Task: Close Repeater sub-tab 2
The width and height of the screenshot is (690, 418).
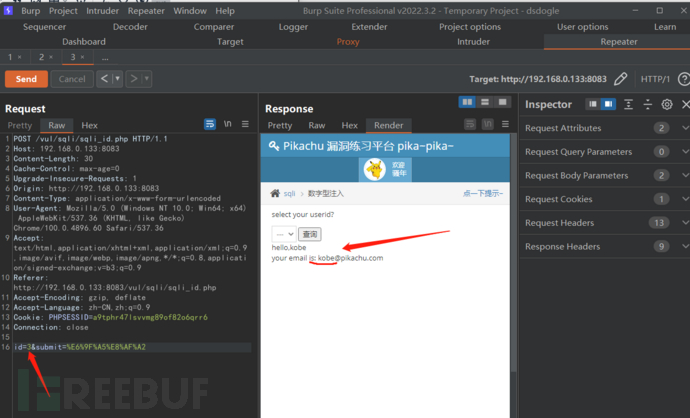Action: 51,57
